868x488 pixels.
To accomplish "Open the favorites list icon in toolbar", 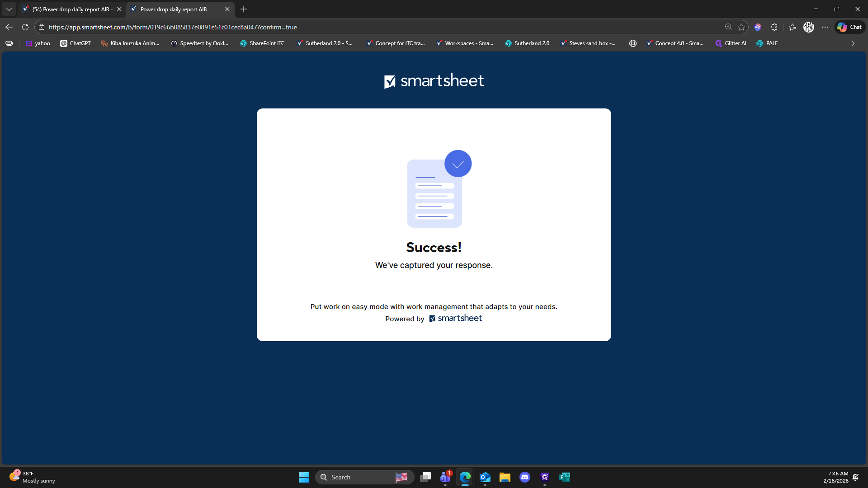I will [x=793, y=27].
